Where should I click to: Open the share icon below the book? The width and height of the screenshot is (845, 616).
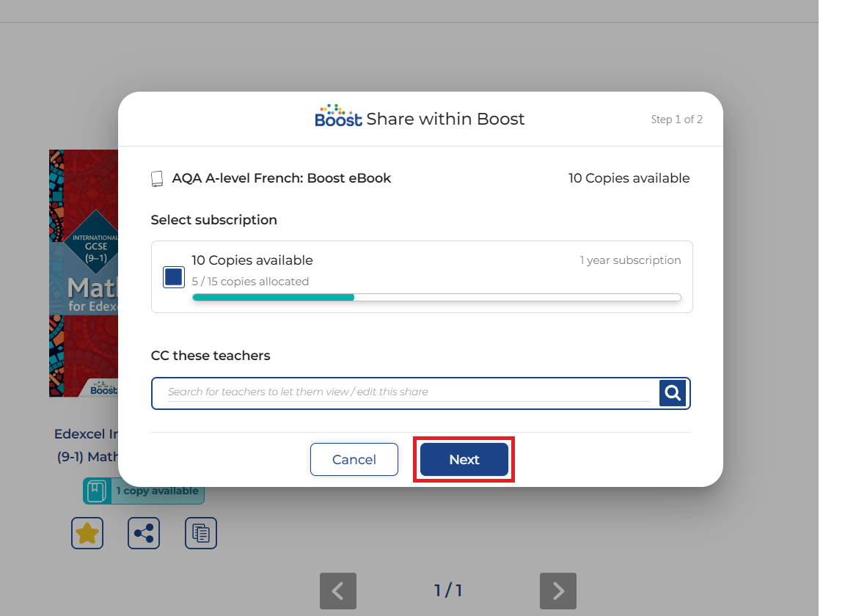(144, 533)
